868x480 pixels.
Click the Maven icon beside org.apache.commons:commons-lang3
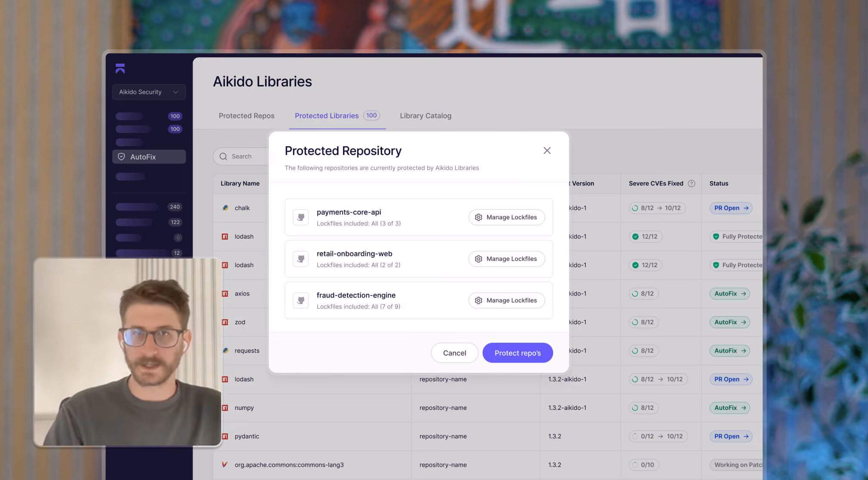click(225, 465)
